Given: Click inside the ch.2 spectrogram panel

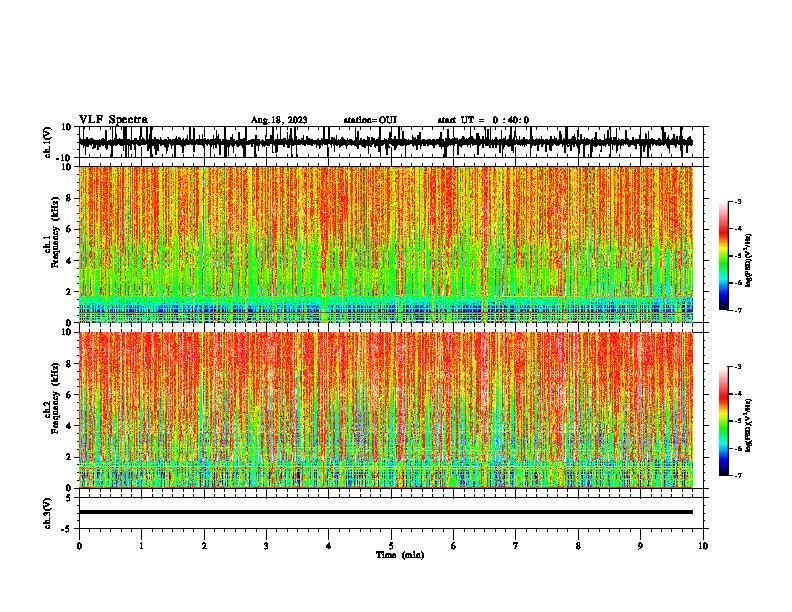Looking at the screenshot, I should [x=386, y=410].
